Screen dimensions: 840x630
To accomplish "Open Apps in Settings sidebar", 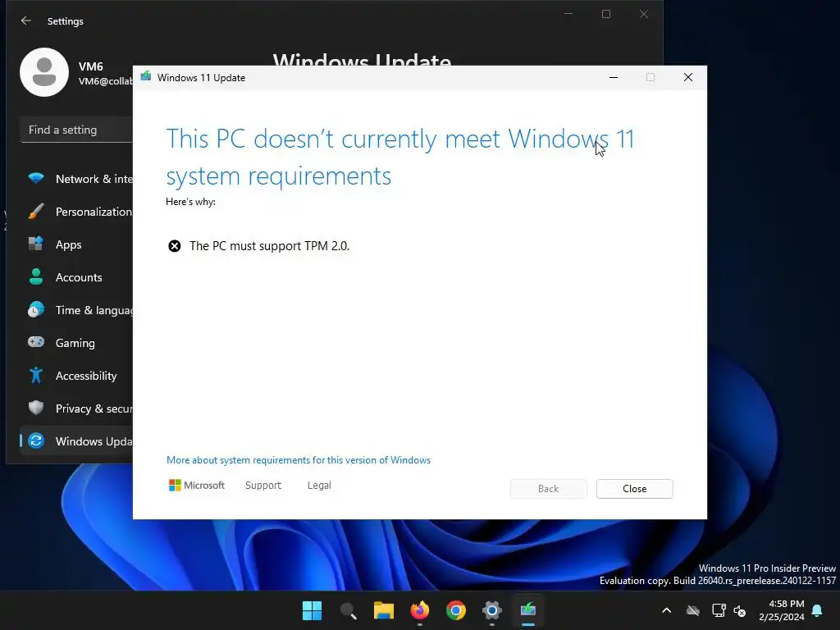I will (x=76, y=244).
